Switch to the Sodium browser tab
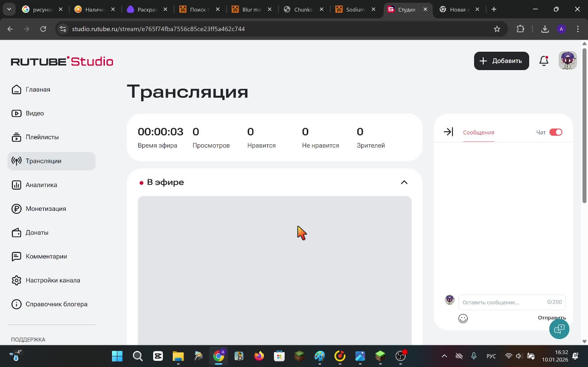This screenshot has width=588, height=367. [x=355, y=9]
